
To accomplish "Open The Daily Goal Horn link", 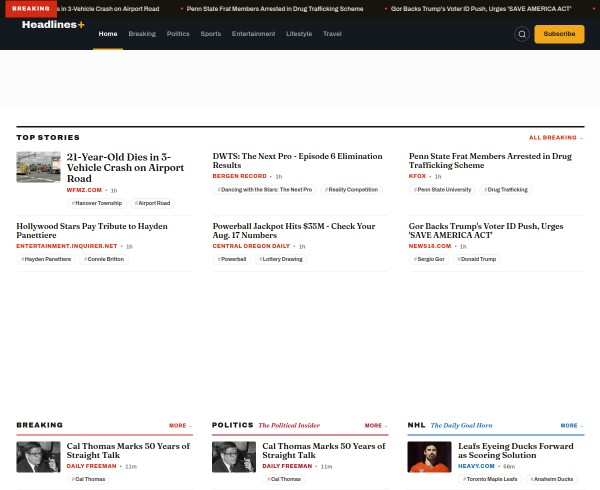I will (x=461, y=425).
